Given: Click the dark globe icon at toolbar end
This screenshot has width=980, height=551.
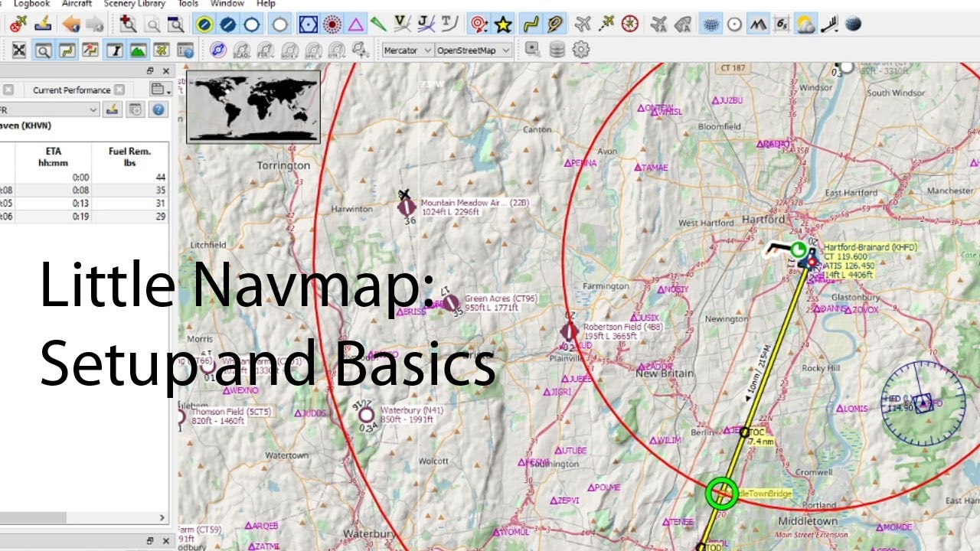Looking at the screenshot, I should tap(853, 24).
